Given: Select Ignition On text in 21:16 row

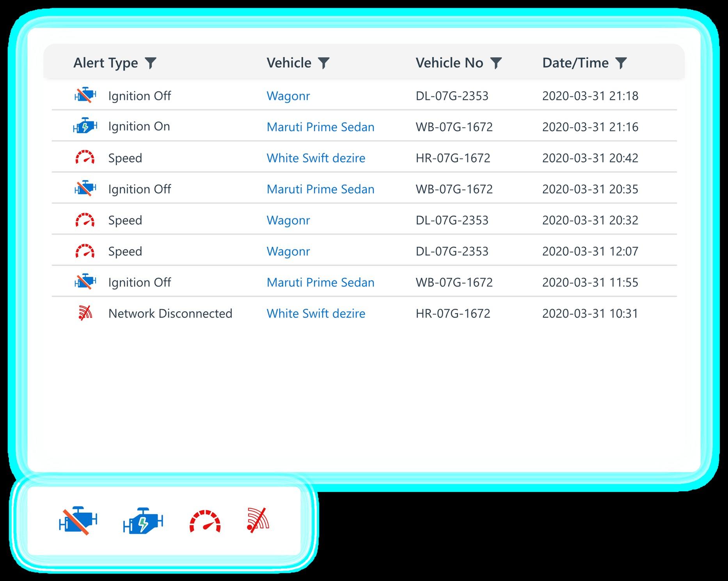Looking at the screenshot, I should coord(139,127).
